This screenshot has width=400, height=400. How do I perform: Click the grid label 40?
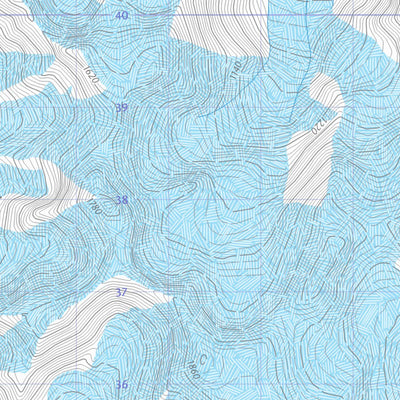pyautogui.click(x=122, y=16)
